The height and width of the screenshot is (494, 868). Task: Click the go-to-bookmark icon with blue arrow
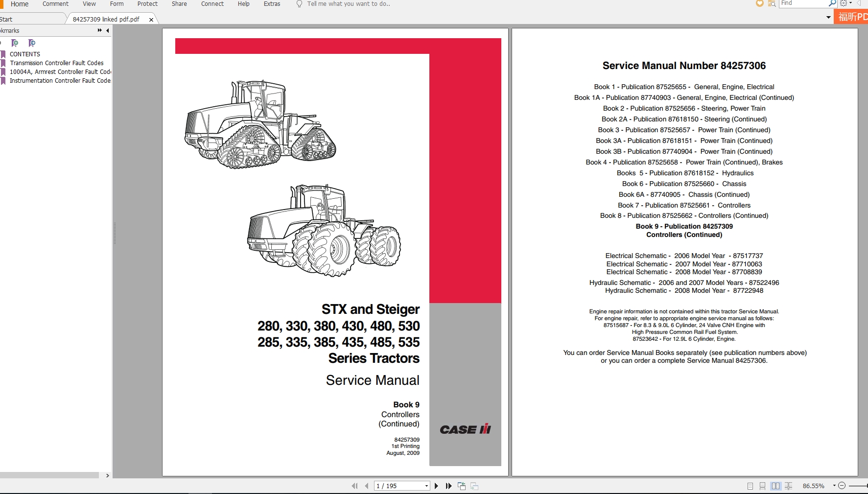pyautogui.click(x=32, y=43)
